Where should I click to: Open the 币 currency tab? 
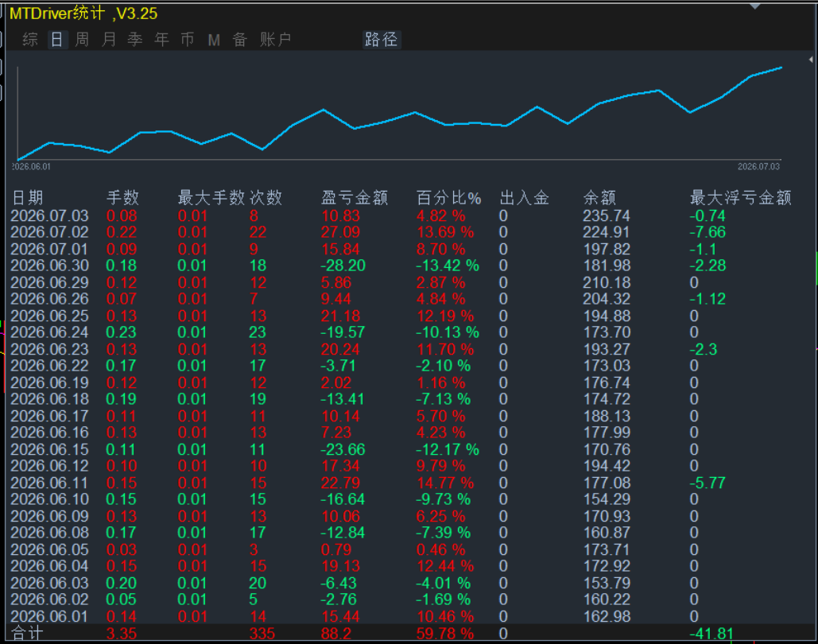pyautogui.click(x=188, y=40)
